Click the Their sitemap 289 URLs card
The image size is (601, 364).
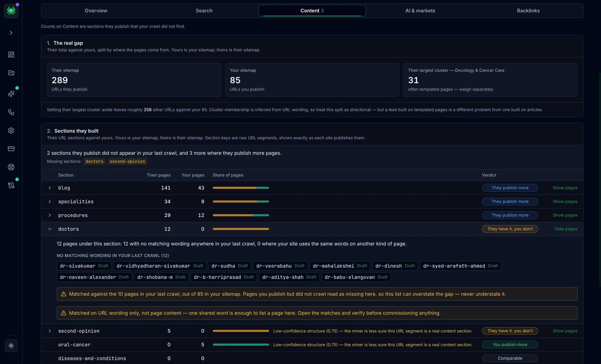tap(134, 80)
